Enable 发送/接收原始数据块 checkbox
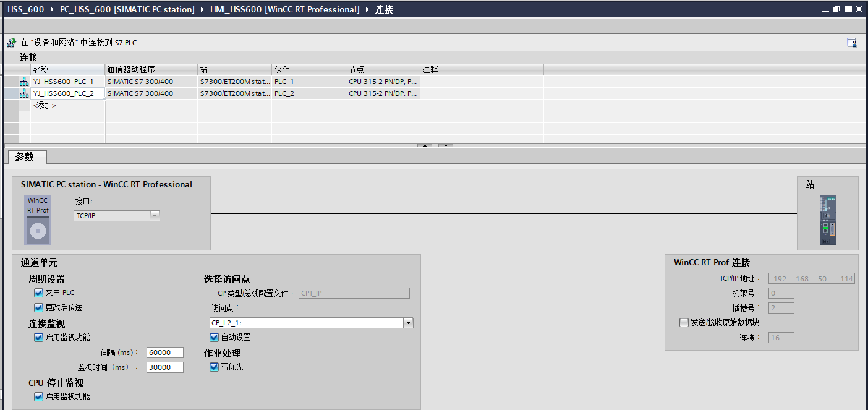This screenshot has height=410, width=868. [684, 322]
